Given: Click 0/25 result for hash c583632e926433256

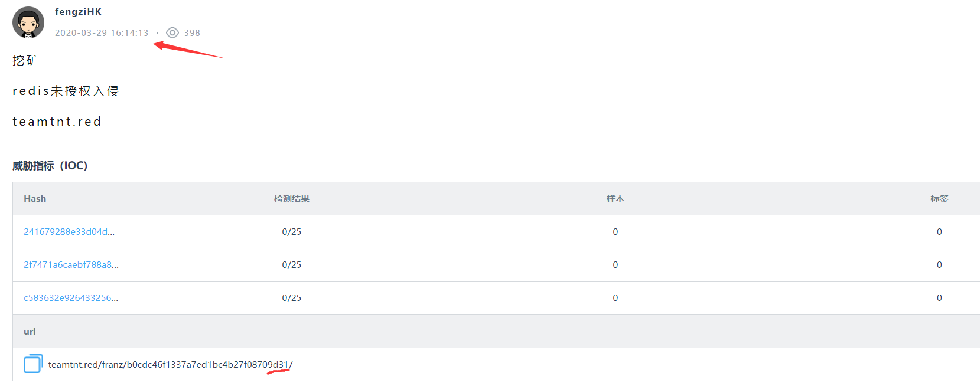Looking at the screenshot, I should click(291, 298).
